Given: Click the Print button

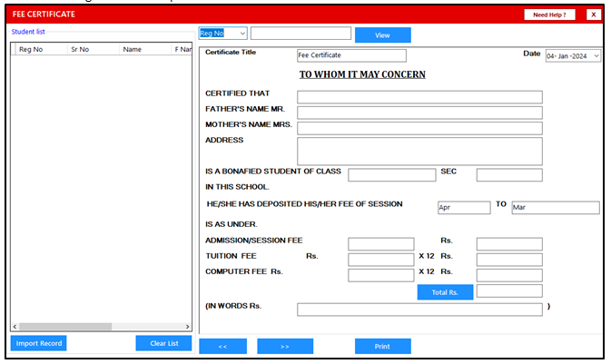Looking at the screenshot, I should [x=382, y=346].
